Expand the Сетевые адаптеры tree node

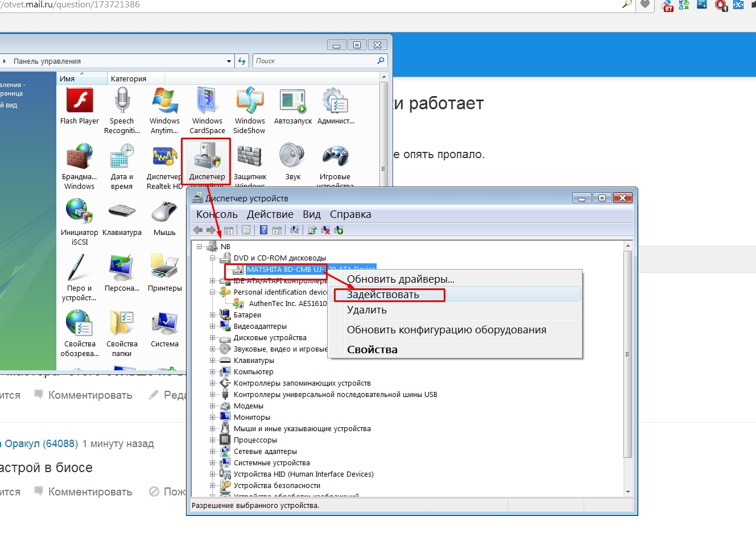(x=213, y=451)
